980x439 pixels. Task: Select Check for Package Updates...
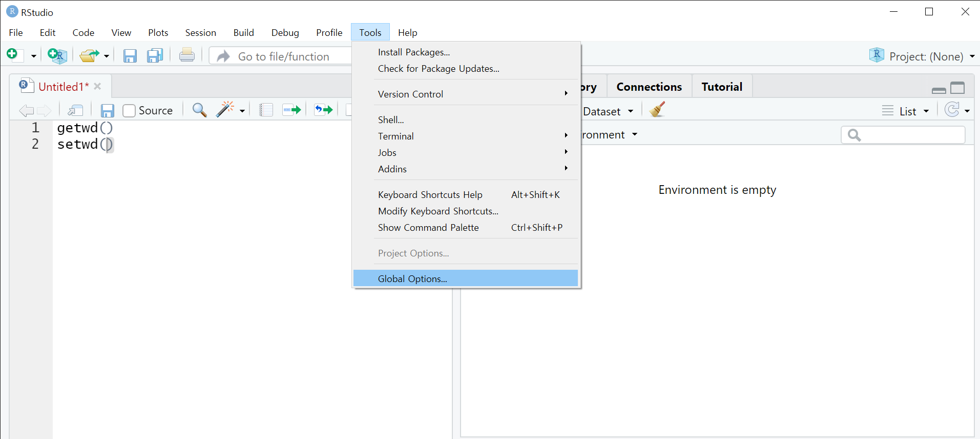[x=466, y=69]
